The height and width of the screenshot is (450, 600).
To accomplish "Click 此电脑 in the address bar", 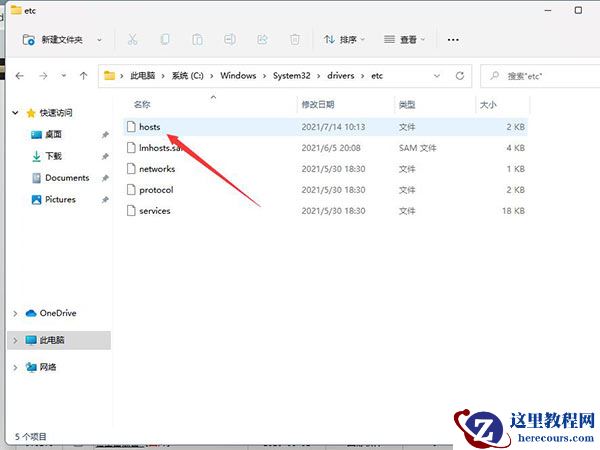I will coord(142,76).
